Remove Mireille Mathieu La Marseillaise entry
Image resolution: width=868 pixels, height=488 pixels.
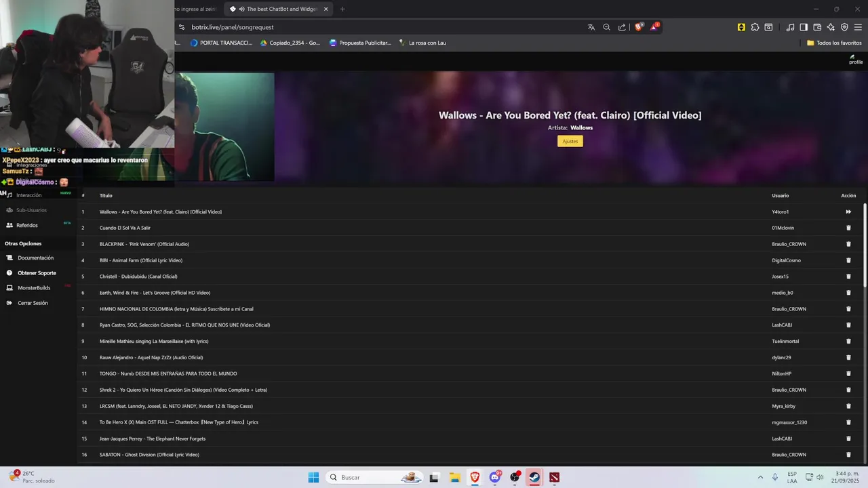[x=848, y=341]
